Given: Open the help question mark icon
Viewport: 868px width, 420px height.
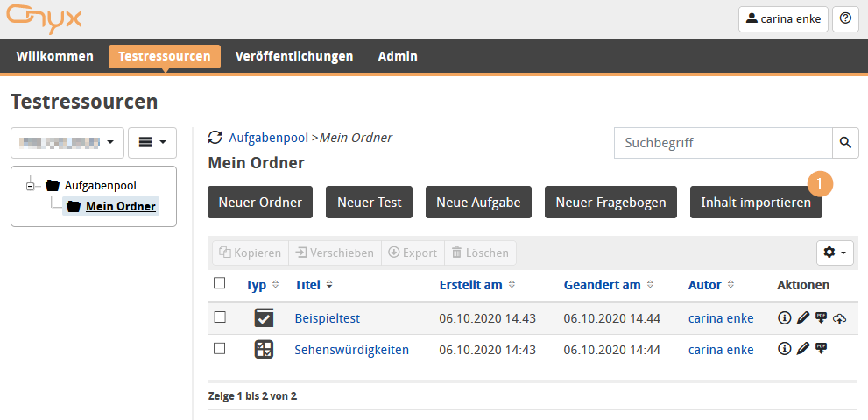Looking at the screenshot, I should 845,18.
